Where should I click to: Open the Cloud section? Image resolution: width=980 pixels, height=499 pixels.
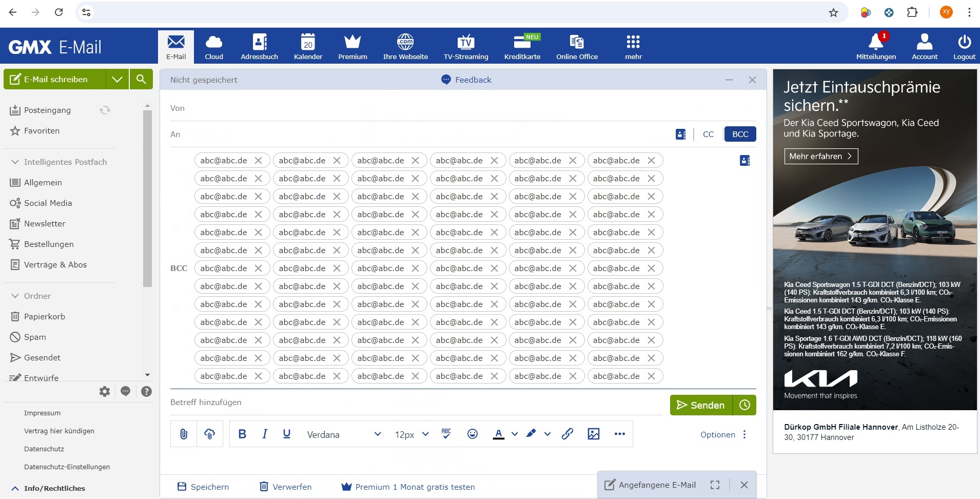[x=214, y=47]
